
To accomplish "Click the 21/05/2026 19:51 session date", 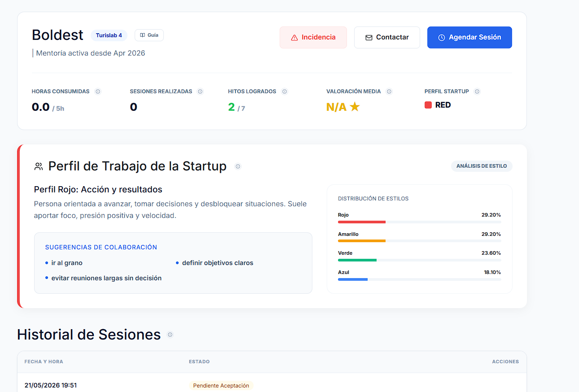I will [51, 385].
